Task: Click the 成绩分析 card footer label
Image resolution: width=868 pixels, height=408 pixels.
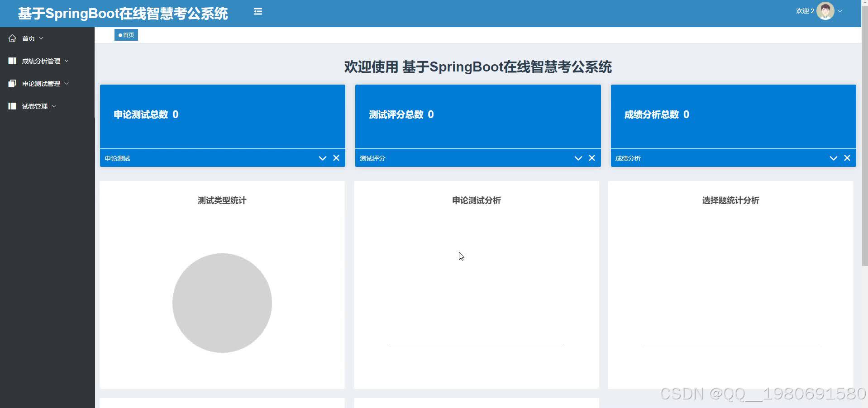Action: coord(628,158)
